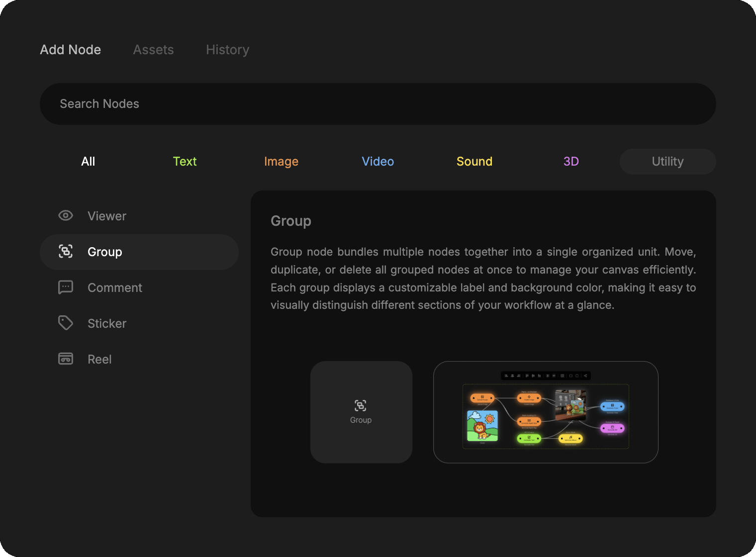756x557 pixels.
Task: Show Video category nodes
Action: (x=378, y=162)
